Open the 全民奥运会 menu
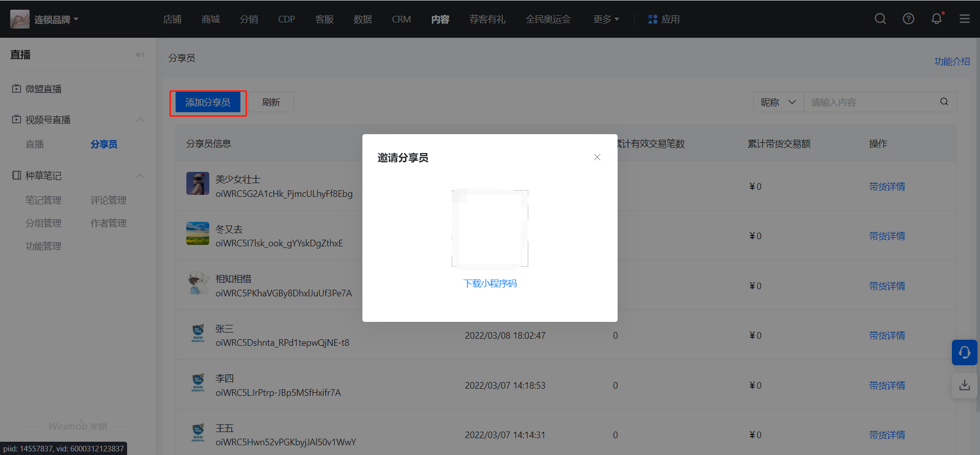 coord(548,19)
